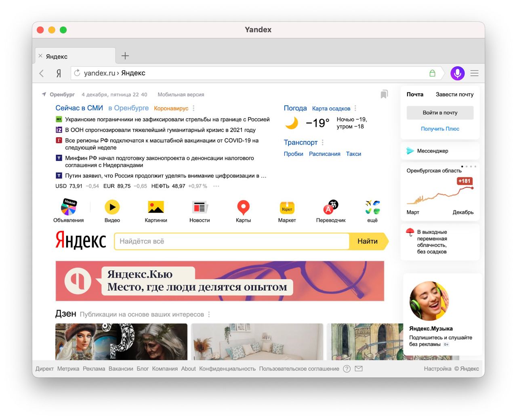Open Мессенджер via paper plane icon
The height and width of the screenshot is (420, 517).
point(410,151)
